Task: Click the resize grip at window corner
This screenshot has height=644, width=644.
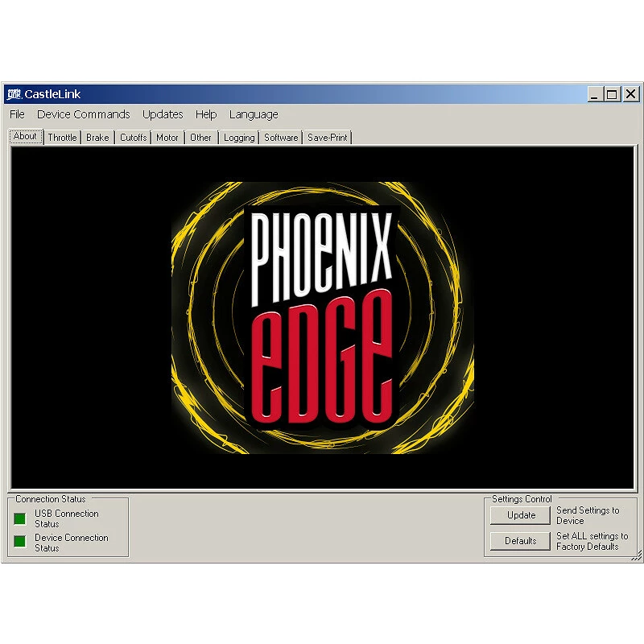Action: 636,555
